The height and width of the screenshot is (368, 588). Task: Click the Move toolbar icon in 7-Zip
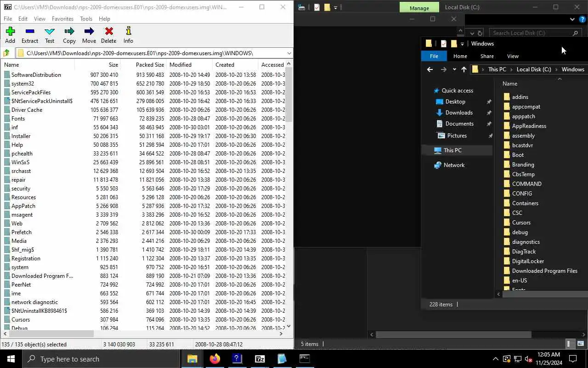coord(89,35)
